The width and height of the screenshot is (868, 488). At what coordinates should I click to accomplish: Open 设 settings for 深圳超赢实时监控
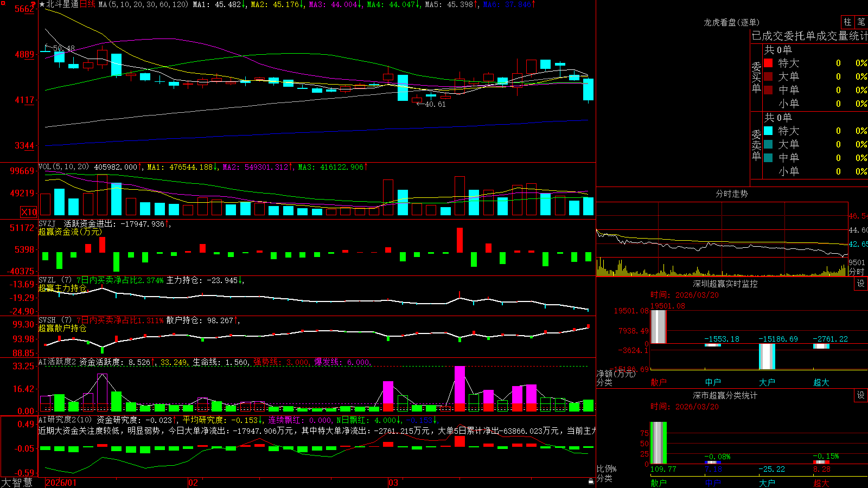coord(861,284)
